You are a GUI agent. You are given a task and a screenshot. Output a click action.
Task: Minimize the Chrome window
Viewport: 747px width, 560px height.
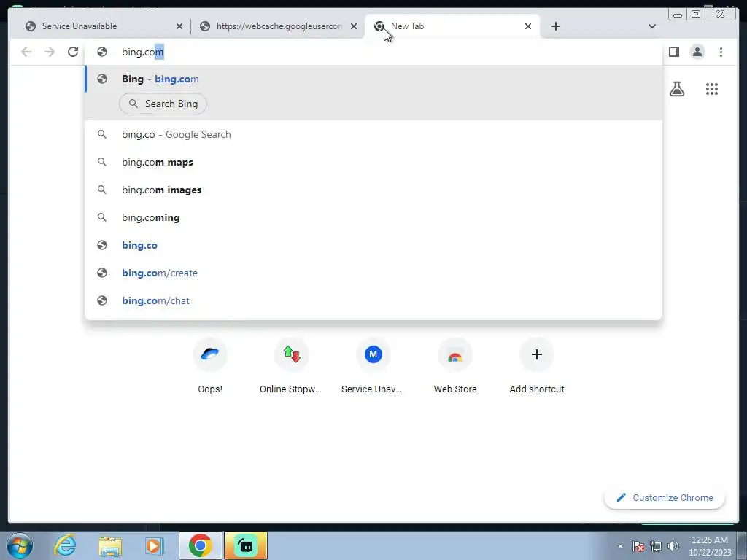coord(678,15)
